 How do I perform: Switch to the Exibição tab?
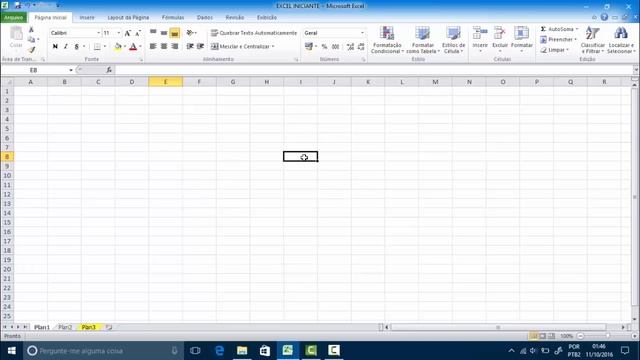pos(267,18)
